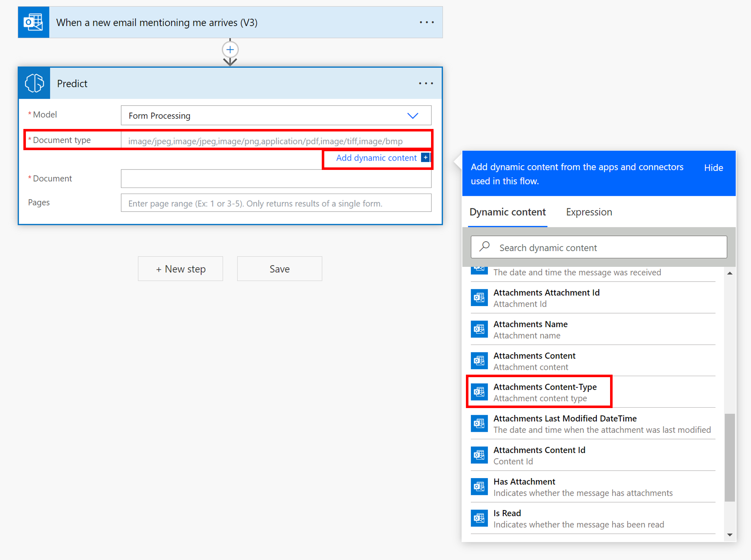Viewport: 751px width, 560px height.
Task: Click the Outlook icon next to Attachments Content-Type
Action: (479, 392)
